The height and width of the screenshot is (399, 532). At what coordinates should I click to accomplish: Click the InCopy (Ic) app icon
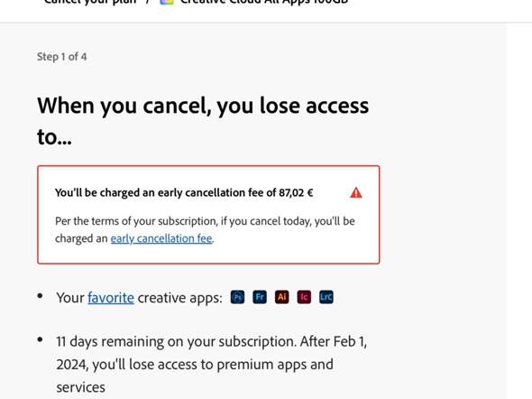pyautogui.click(x=304, y=297)
